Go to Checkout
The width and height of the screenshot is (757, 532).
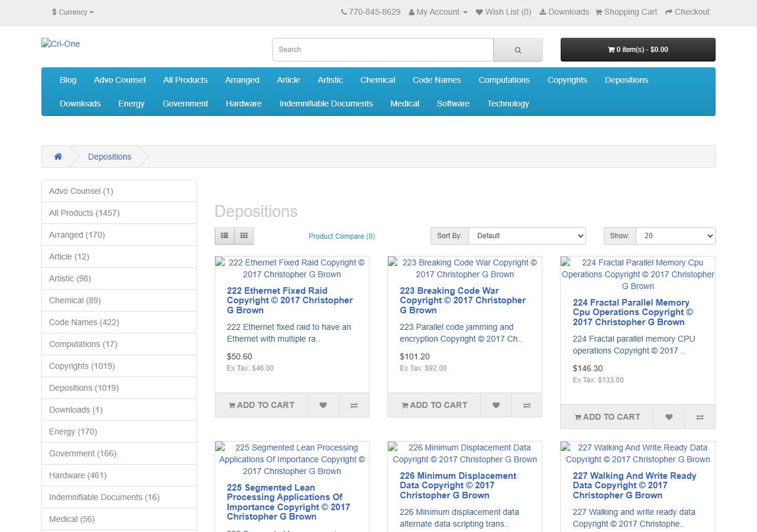[687, 12]
